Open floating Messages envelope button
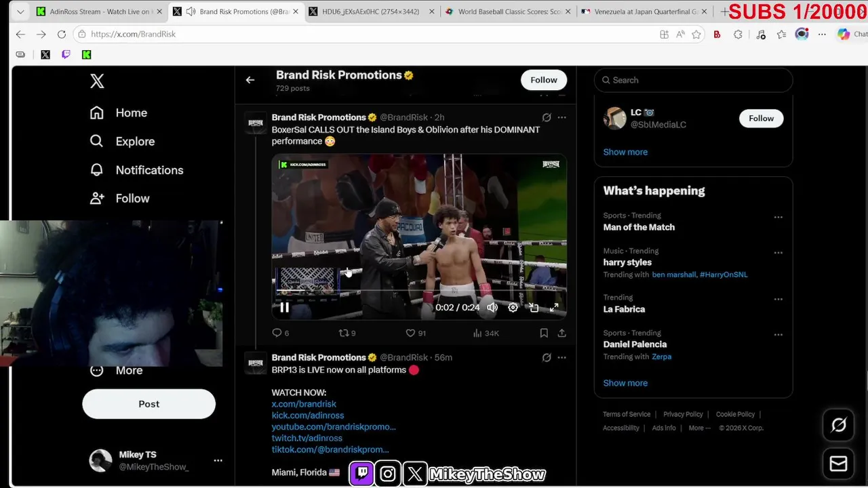The image size is (868, 488). pyautogui.click(x=839, y=464)
